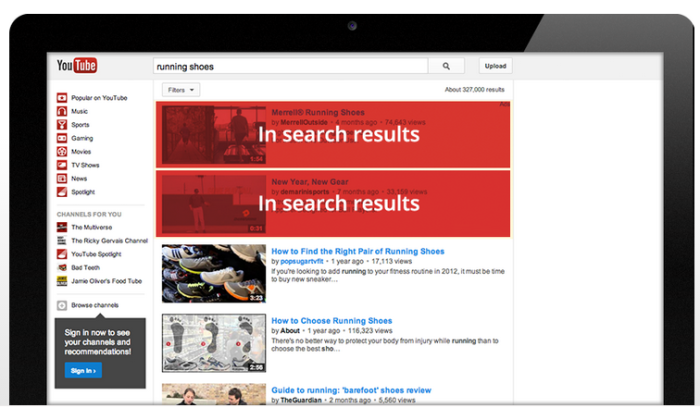Click the Browse channels plus icon
Viewport: 700px width, 420px height.
(62, 305)
